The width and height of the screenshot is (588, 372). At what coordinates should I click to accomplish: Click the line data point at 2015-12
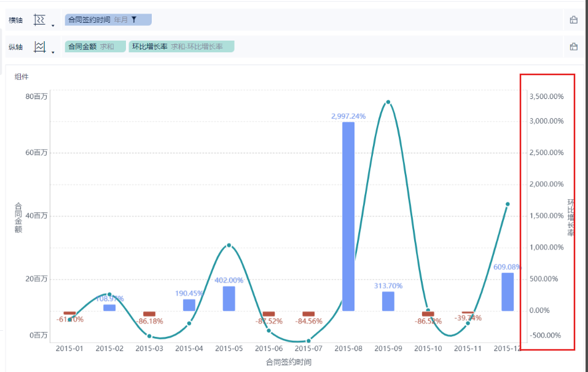click(x=508, y=204)
